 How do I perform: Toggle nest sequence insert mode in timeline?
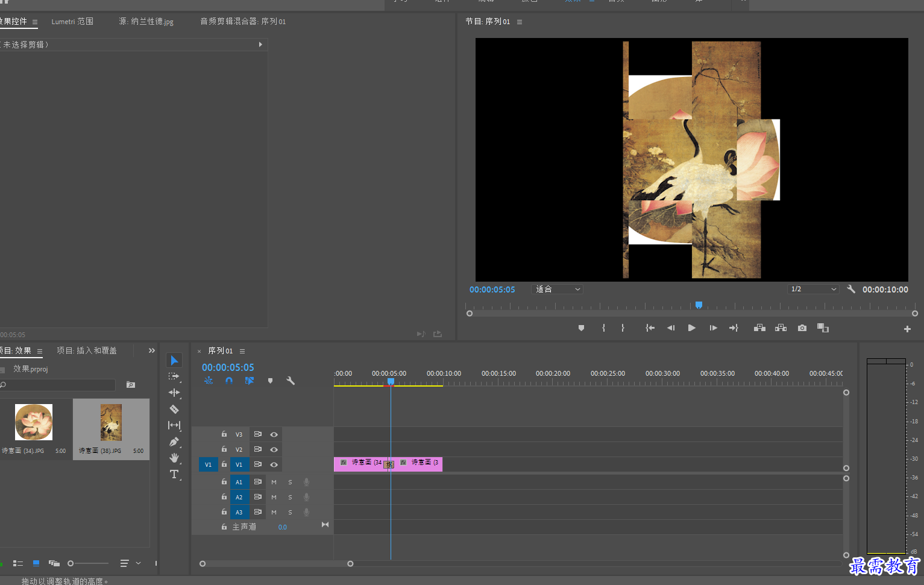click(x=209, y=381)
